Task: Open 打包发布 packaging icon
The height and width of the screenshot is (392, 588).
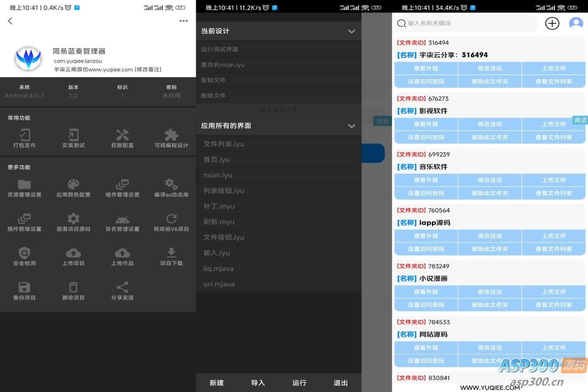Action: pos(24,135)
